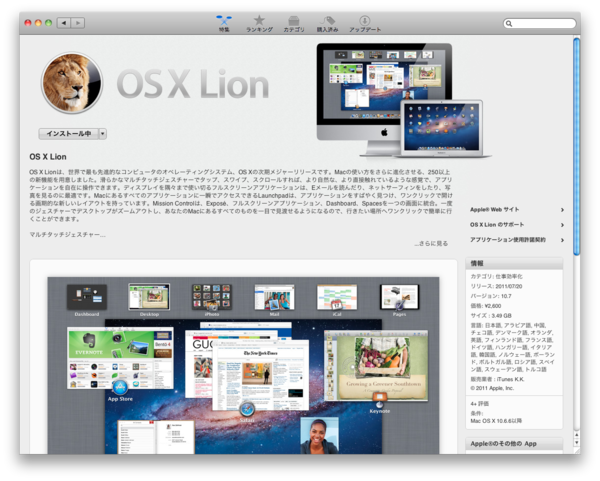
Task: Click the 販売業者: iTunes K.K. line
Action: click(497, 379)
